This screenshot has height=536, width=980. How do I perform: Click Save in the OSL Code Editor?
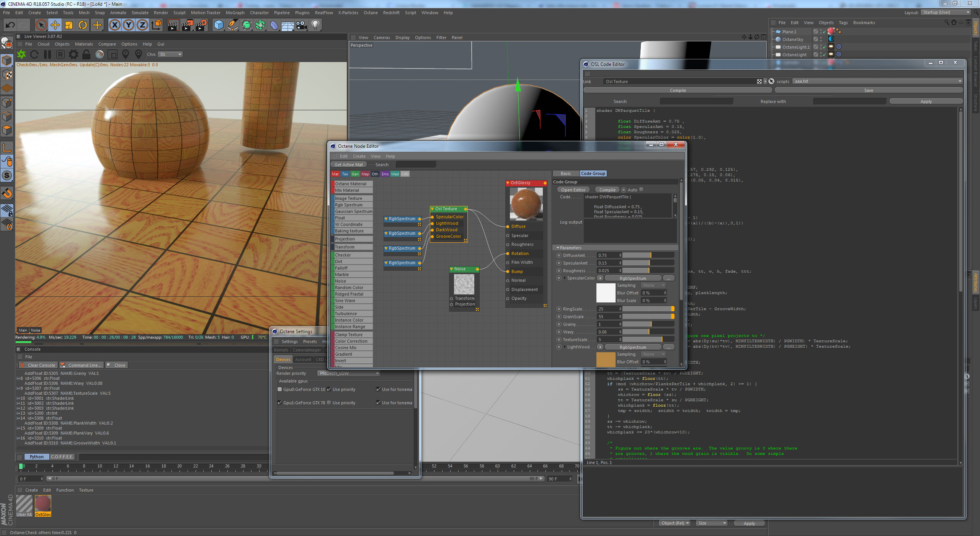coord(869,90)
